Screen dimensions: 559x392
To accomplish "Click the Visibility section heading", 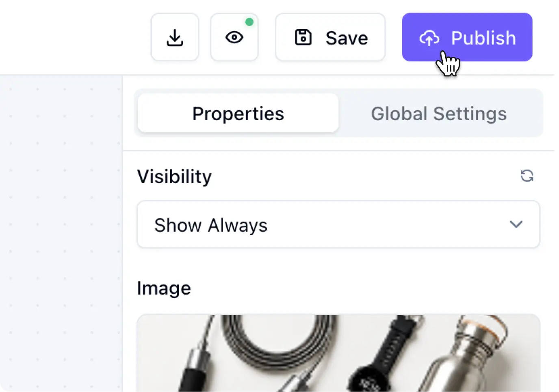I will point(174,177).
